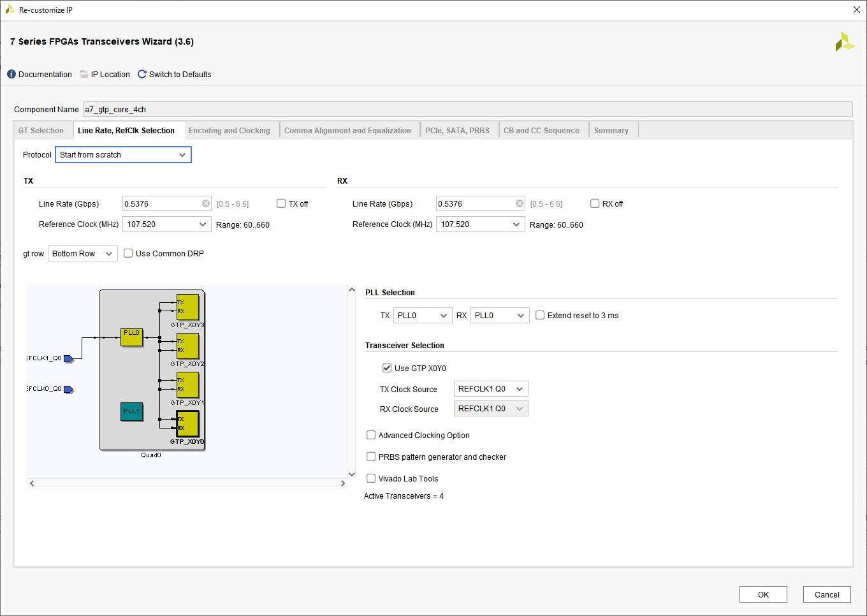Select the PLL1 block in diagram
867x616 pixels.
[x=132, y=411]
